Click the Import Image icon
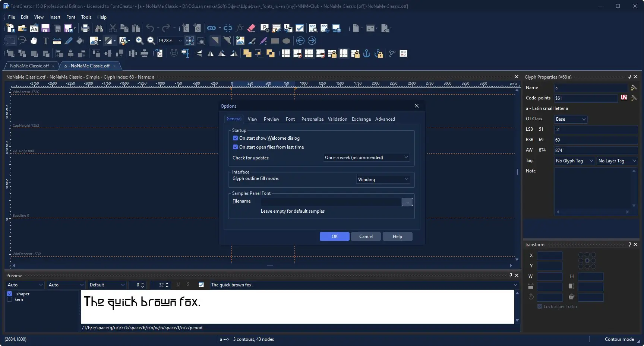The image size is (644, 346). [x=240, y=41]
